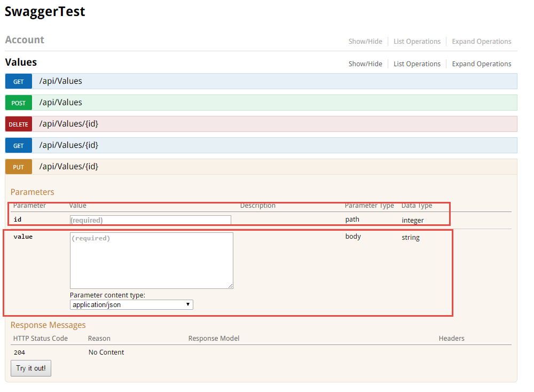Screen dimensions: 534x392
Task: Click the 'path' parameter type text
Action: [x=352, y=219]
